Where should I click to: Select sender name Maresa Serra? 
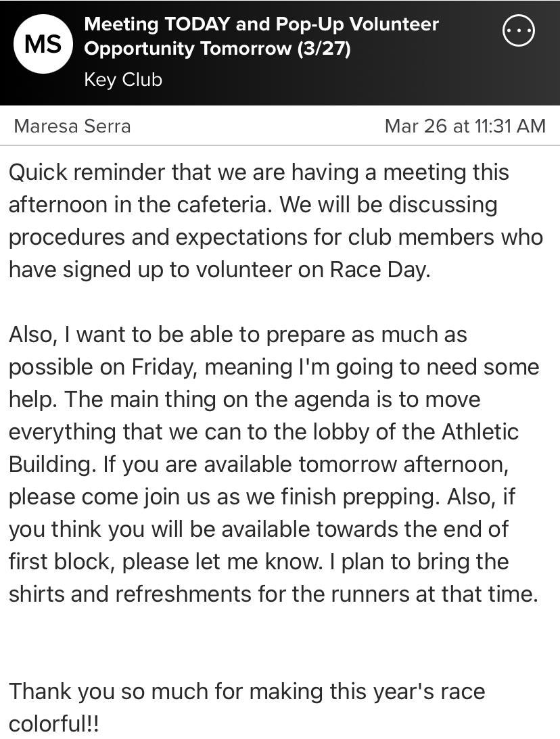(72, 126)
